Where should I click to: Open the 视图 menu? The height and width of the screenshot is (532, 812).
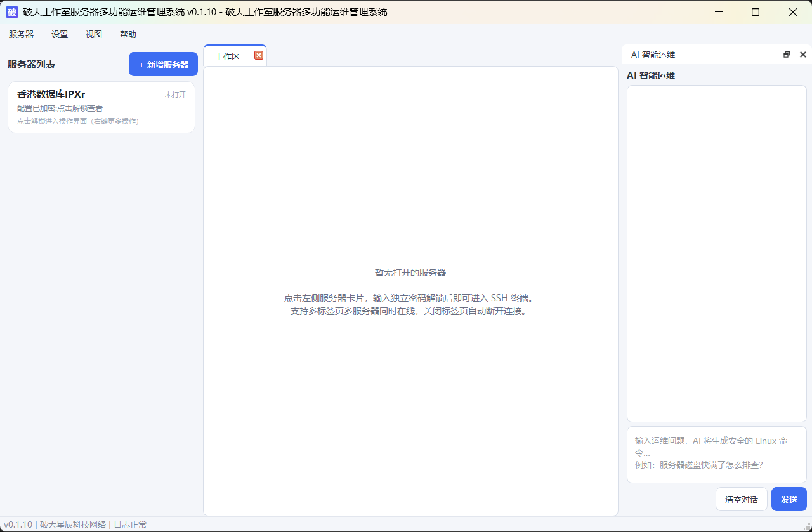94,34
